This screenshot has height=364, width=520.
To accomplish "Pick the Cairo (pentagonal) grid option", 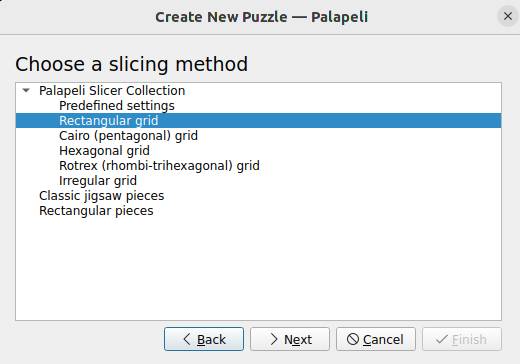I will tap(128, 136).
